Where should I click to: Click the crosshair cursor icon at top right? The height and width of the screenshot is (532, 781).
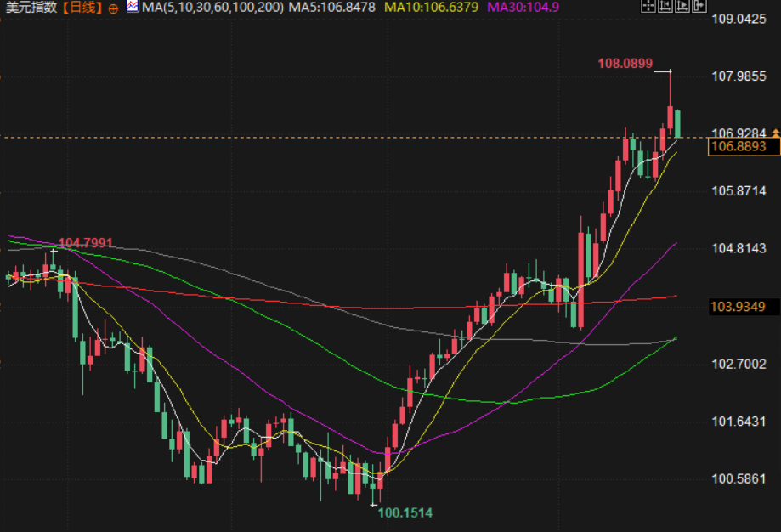[x=648, y=6]
